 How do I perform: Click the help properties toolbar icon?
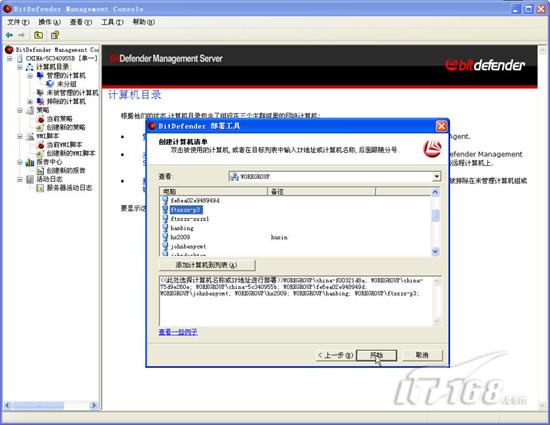[x=55, y=35]
